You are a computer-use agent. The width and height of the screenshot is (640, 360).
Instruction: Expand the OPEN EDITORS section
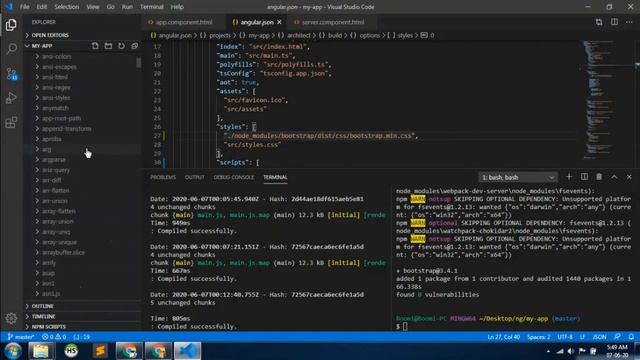[x=82, y=35]
